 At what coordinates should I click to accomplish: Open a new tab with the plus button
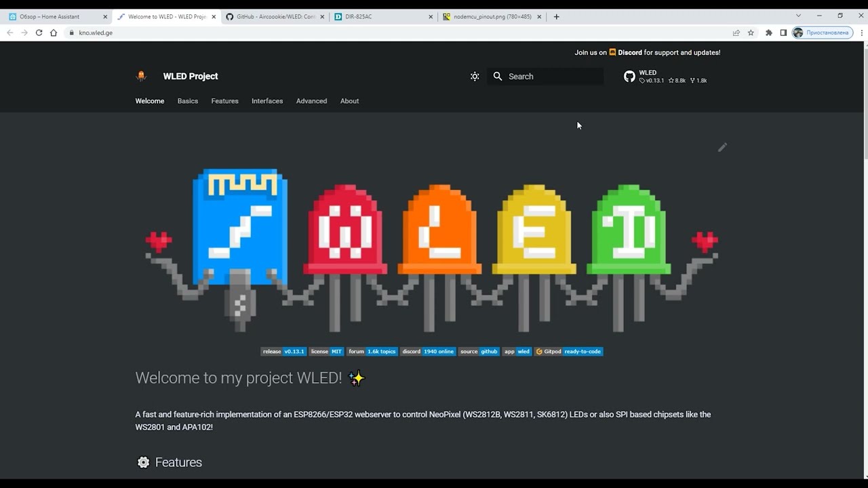(x=556, y=16)
